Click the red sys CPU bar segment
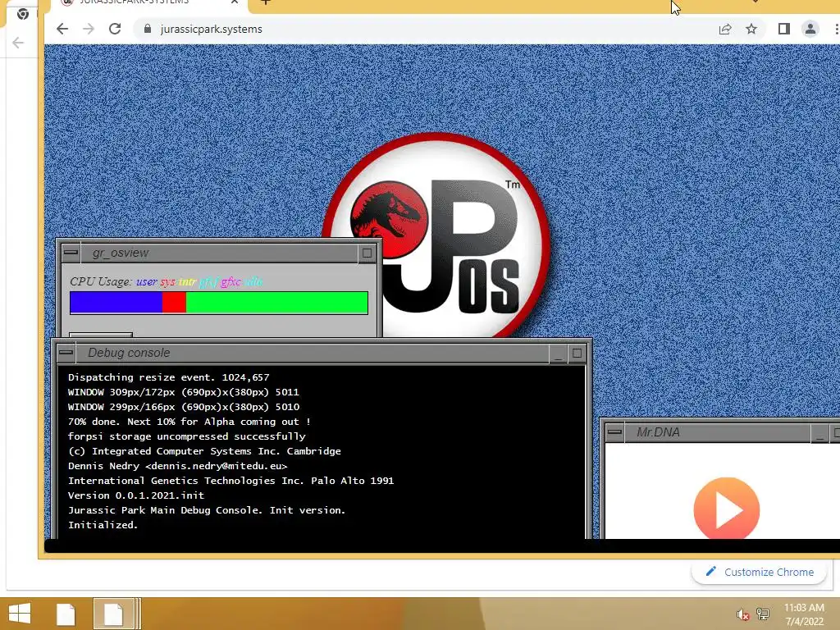This screenshot has width=840, height=630. click(x=174, y=303)
